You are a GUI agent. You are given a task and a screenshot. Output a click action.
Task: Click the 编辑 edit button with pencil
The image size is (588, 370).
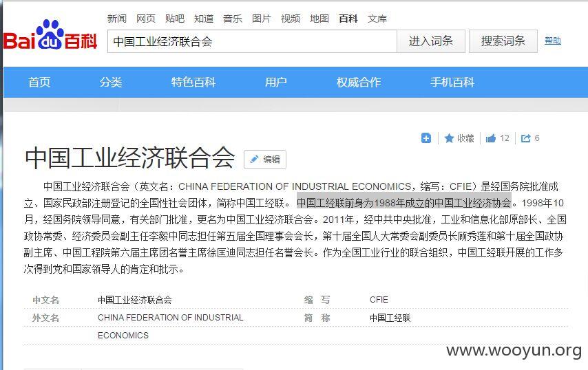tap(265, 160)
